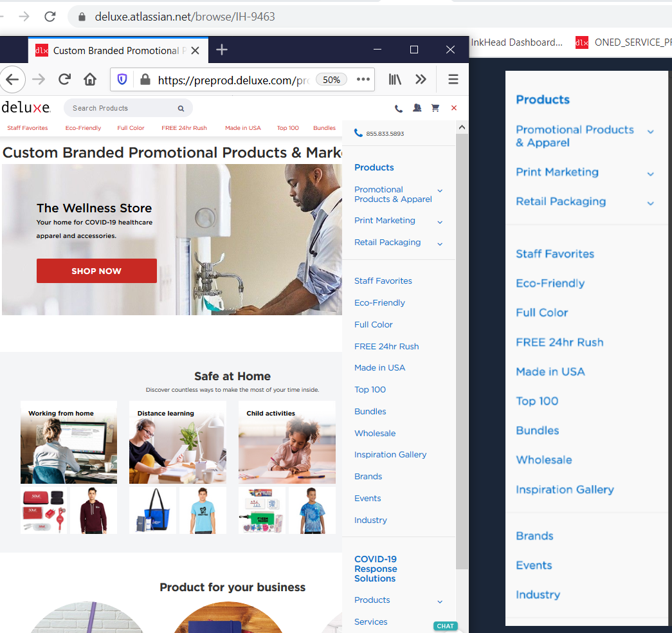
Task: Expand Retail Packaging chevron in the enlarged right panel
Action: click(651, 203)
